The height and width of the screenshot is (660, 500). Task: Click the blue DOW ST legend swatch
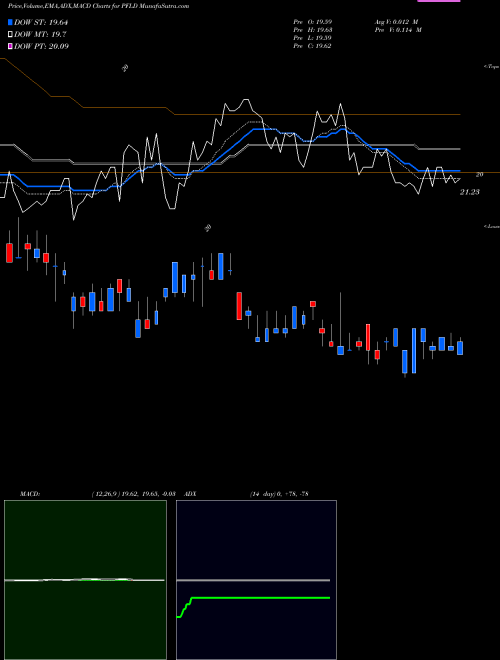coord(10,22)
